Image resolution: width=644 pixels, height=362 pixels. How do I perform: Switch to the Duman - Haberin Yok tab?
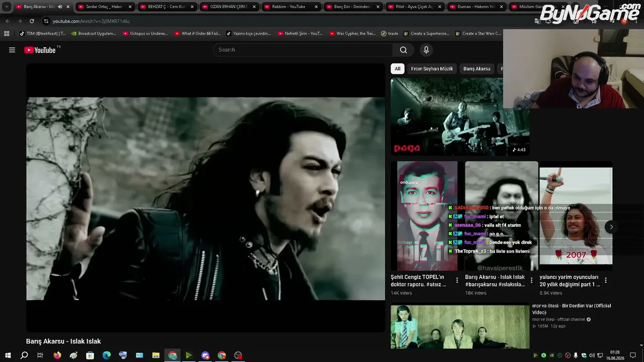(476, 7)
